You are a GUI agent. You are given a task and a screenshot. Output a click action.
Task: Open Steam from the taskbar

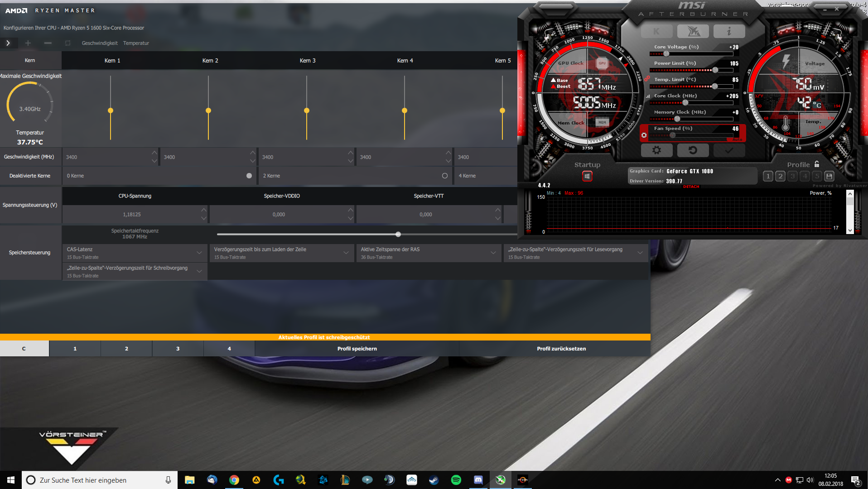coord(434,480)
